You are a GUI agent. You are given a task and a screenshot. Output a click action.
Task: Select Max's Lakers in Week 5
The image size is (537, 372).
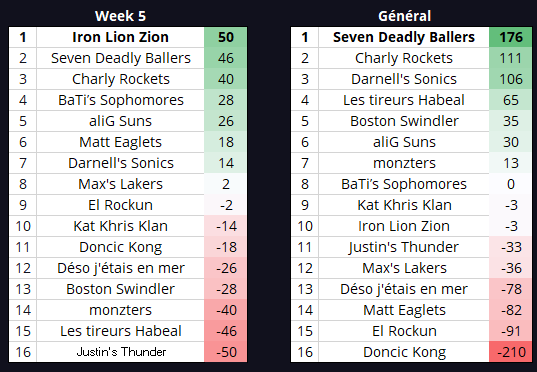coord(120,184)
